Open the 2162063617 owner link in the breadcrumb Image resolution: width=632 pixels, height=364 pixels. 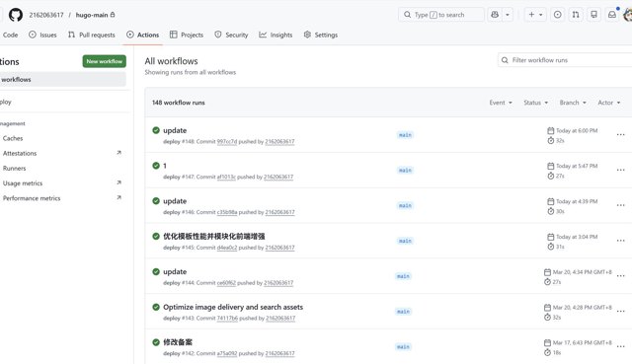46,15
